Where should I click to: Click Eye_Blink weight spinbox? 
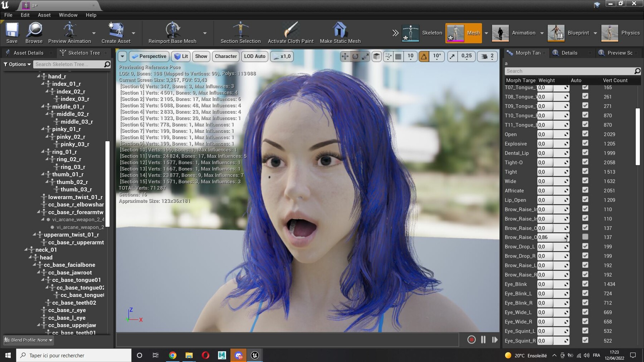(553, 284)
